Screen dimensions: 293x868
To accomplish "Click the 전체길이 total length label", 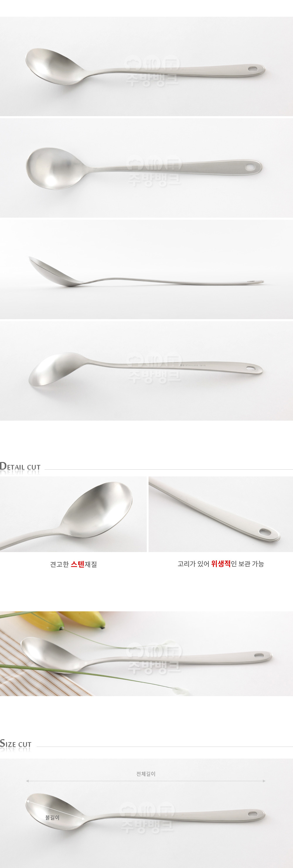I will click(146, 774).
